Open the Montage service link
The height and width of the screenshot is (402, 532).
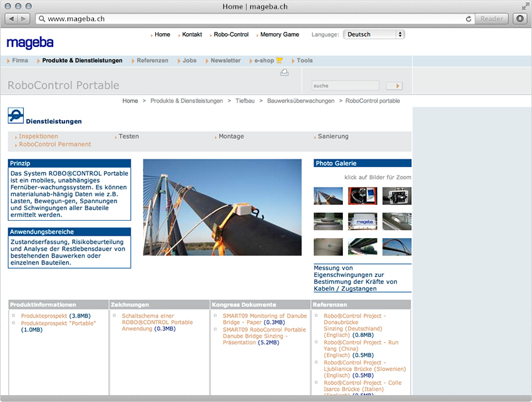[231, 136]
